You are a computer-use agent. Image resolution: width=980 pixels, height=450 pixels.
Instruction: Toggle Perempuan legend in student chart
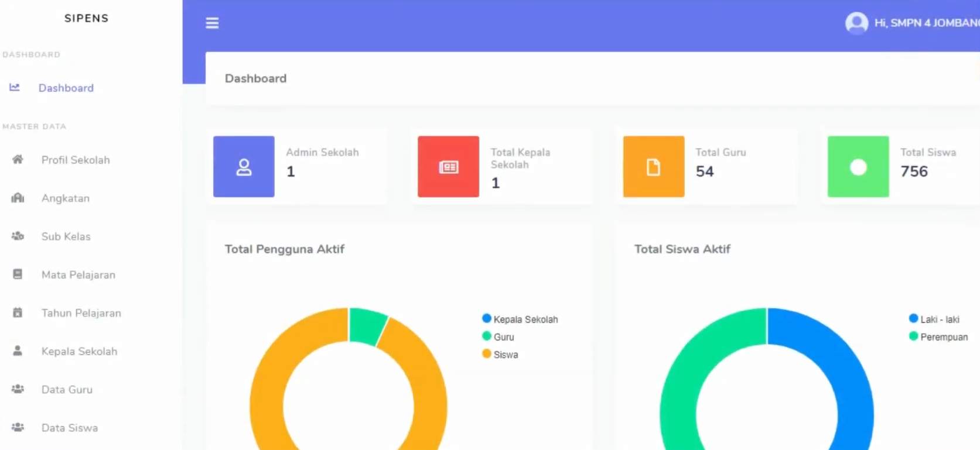[x=938, y=337]
